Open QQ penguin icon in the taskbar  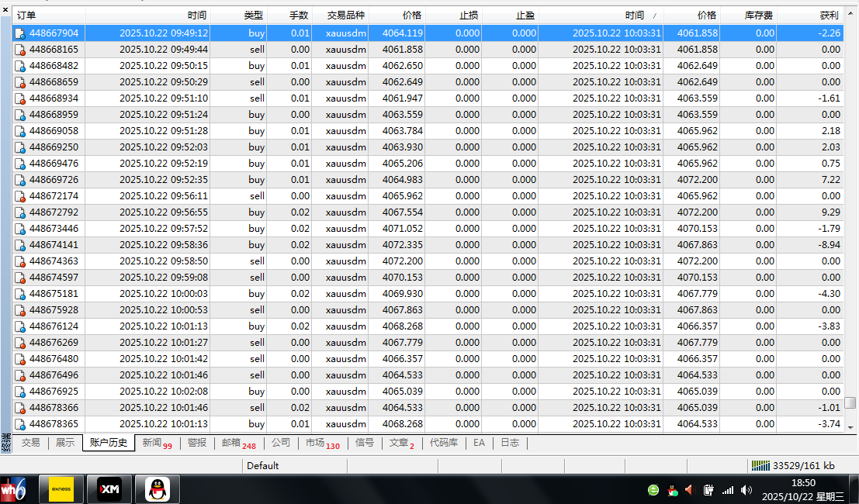(158, 488)
